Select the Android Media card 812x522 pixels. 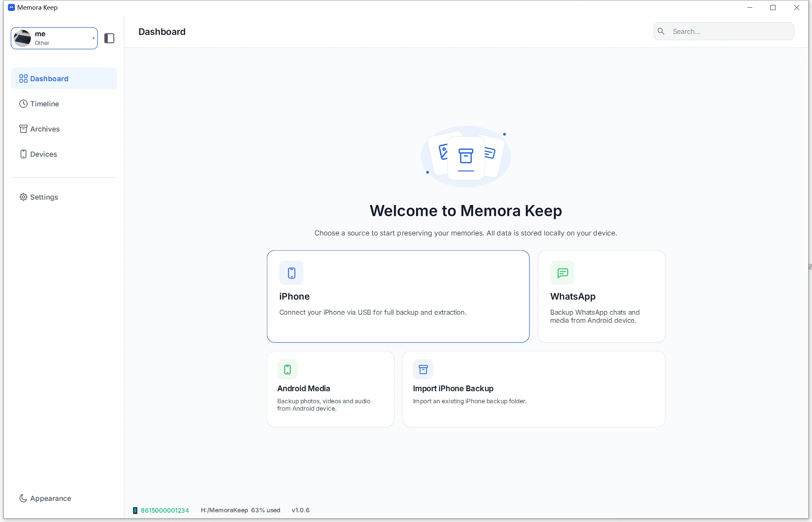pos(330,389)
